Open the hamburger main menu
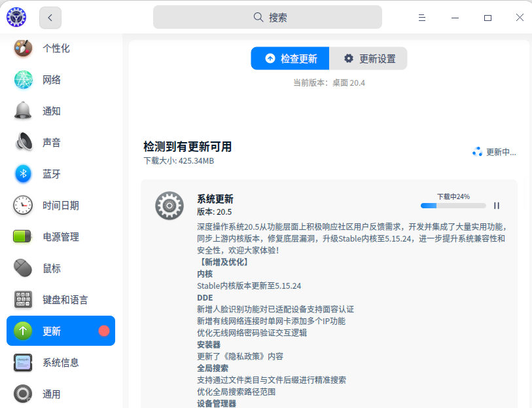Screen dimensions: 532x408 421,18
